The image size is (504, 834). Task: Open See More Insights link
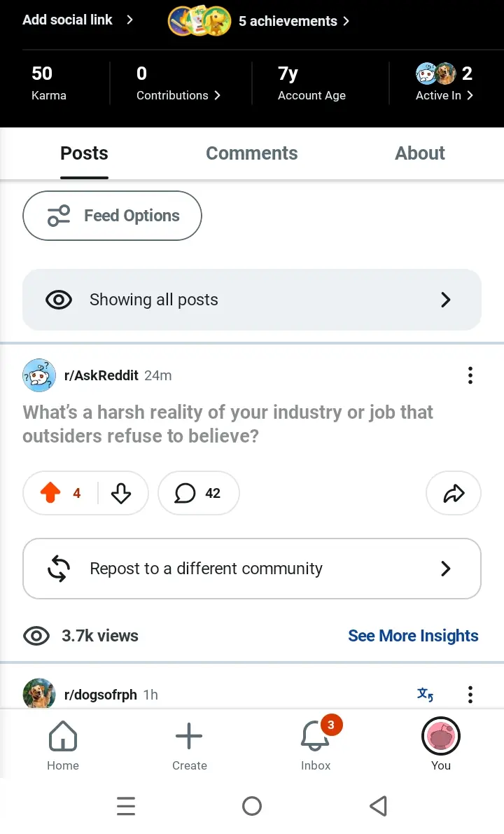[413, 636]
